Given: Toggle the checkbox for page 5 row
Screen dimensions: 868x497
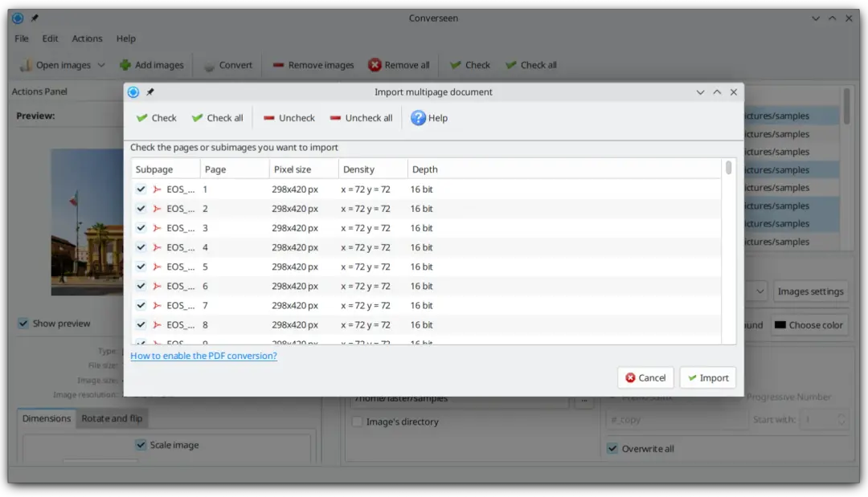Looking at the screenshot, I should 141,267.
